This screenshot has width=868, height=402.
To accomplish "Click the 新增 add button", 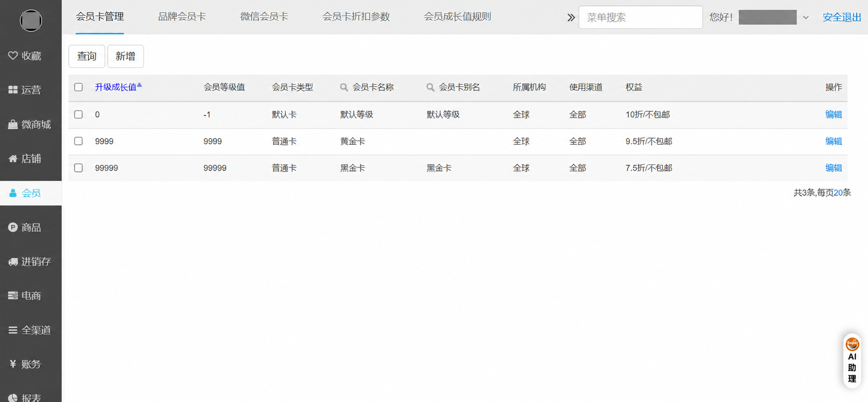I will pyautogui.click(x=125, y=56).
